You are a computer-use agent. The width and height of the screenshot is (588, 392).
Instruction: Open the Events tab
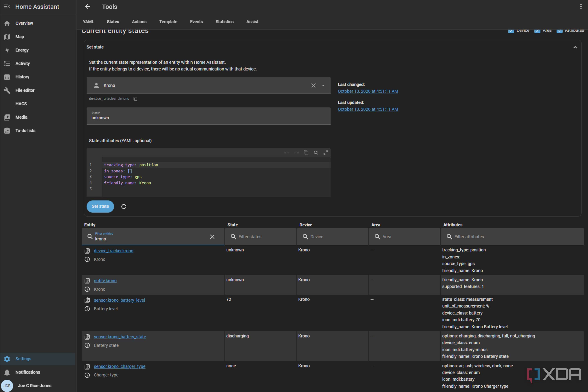click(196, 22)
